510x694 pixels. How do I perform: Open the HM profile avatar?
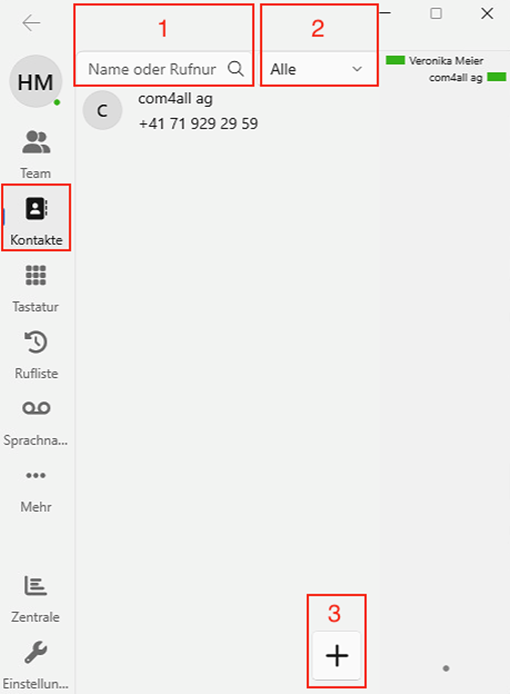click(36, 81)
